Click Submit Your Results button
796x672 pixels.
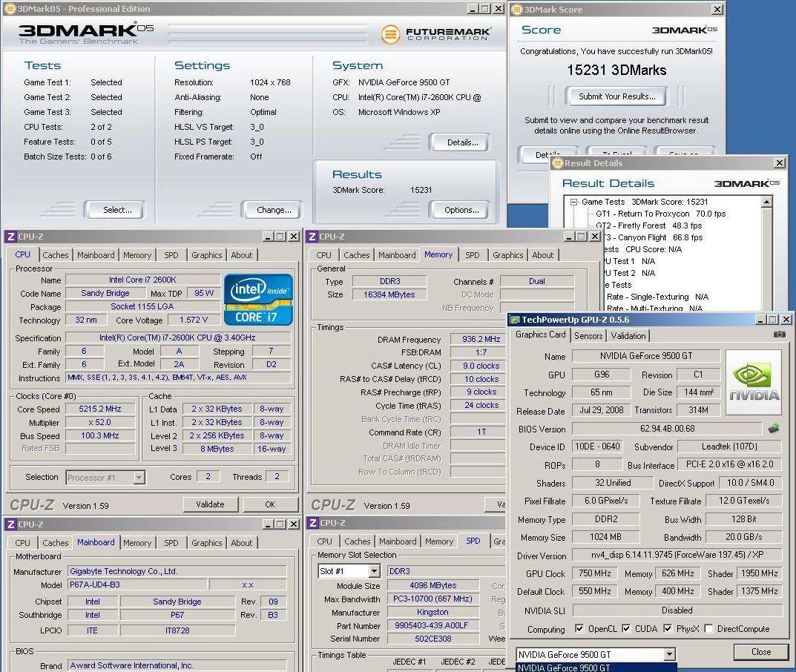point(616,96)
